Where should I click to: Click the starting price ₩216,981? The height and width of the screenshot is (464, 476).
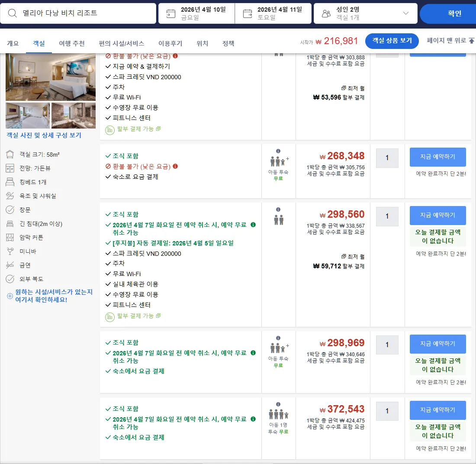coord(337,41)
